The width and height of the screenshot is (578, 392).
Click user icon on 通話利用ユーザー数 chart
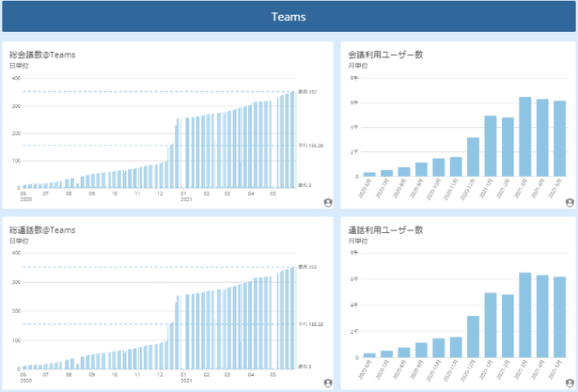click(570, 383)
